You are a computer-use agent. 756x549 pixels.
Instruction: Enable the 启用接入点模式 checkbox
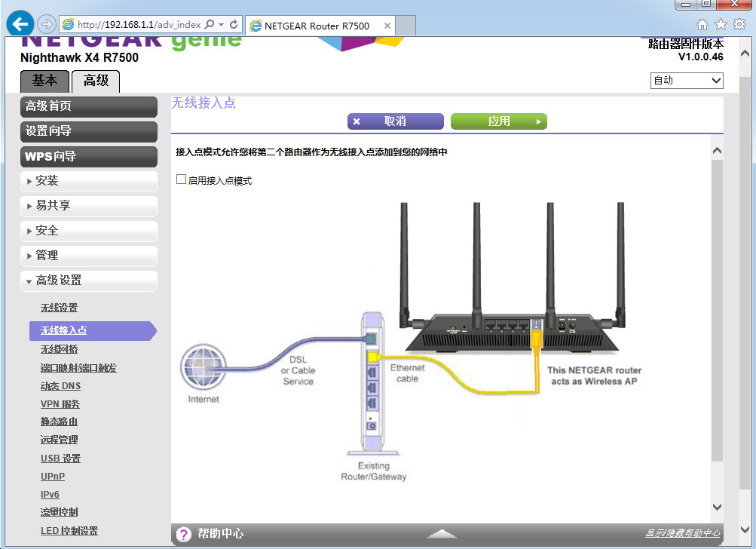click(x=182, y=179)
